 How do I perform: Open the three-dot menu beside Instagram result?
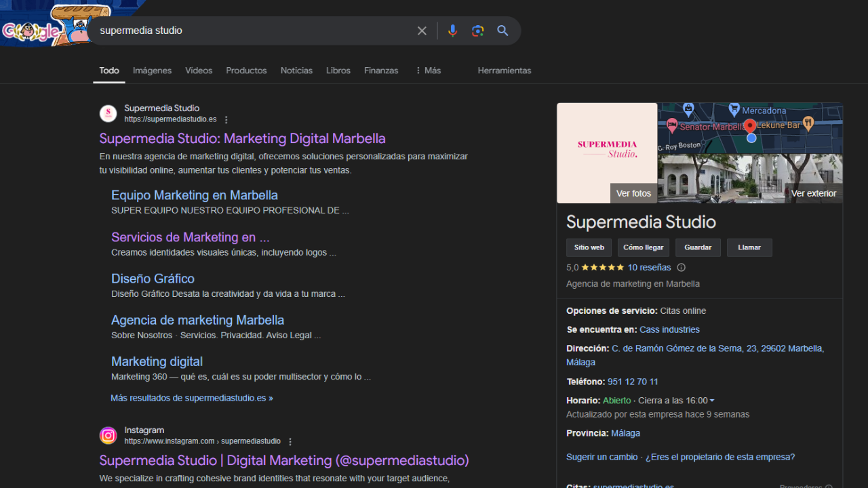coord(290,442)
